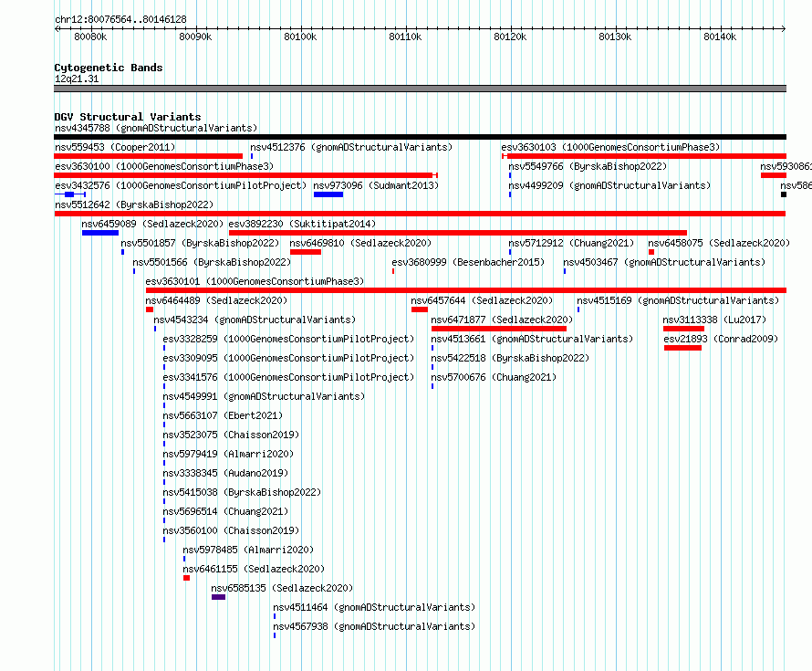This screenshot has height=671, width=812.
Task: Click nsv4503467 (gnomADStructuralVariants) label
Action: [664, 262]
